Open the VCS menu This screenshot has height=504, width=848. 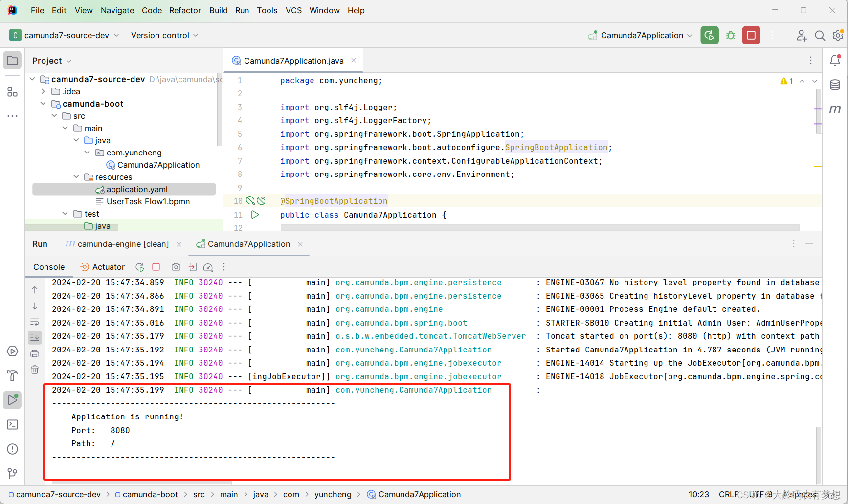[x=293, y=10]
